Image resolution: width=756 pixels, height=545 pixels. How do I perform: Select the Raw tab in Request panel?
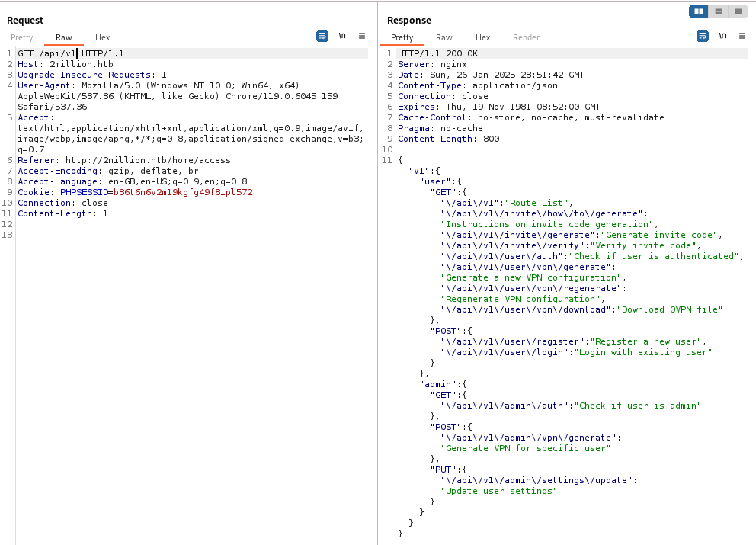[64, 37]
